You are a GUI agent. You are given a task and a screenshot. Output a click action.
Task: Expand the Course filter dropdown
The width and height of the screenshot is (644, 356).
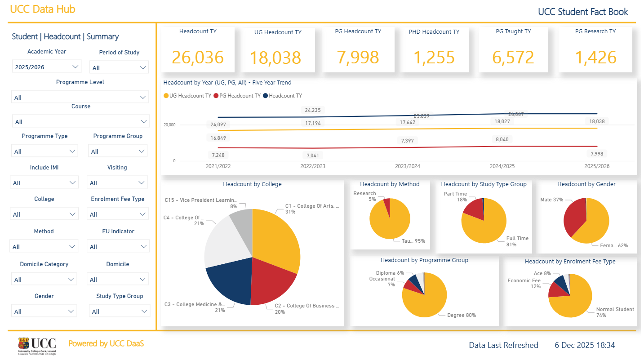pyautogui.click(x=81, y=122)
